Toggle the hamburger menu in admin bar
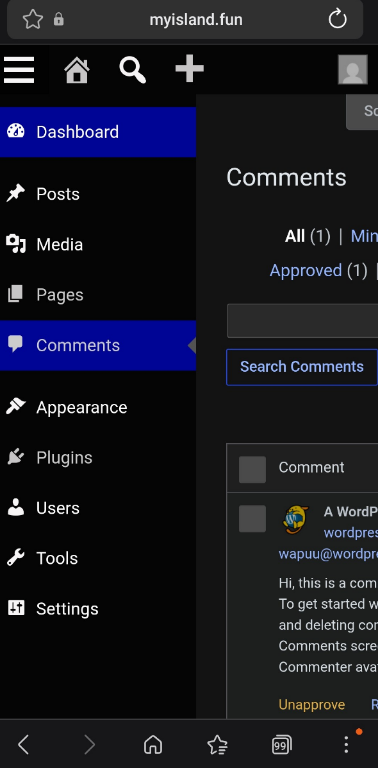The width and height of the screenshot is (378, 768). pyautogui.click(x=19, y=70)
